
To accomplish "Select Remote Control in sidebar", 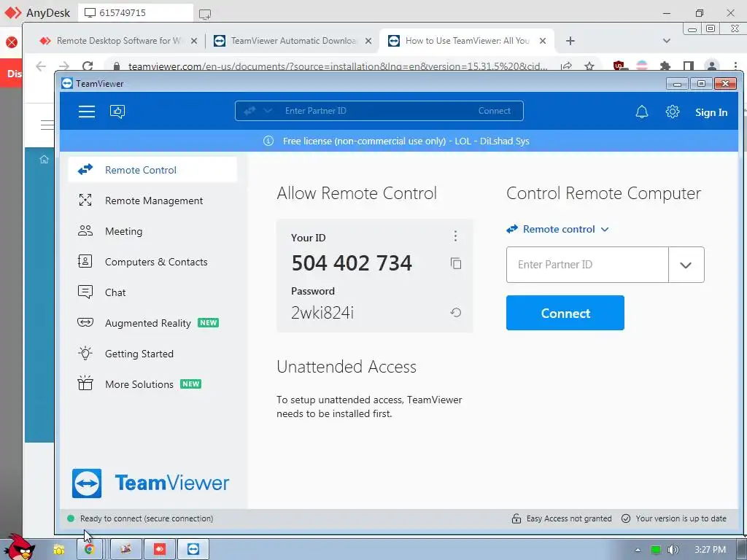I will click(152, 170).
